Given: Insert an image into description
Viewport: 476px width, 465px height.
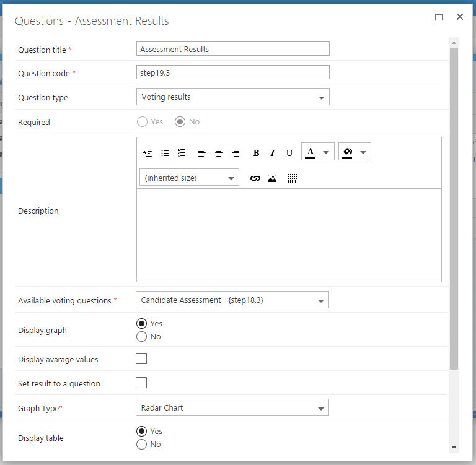Looking at the screenshot, I should point(272,178).
